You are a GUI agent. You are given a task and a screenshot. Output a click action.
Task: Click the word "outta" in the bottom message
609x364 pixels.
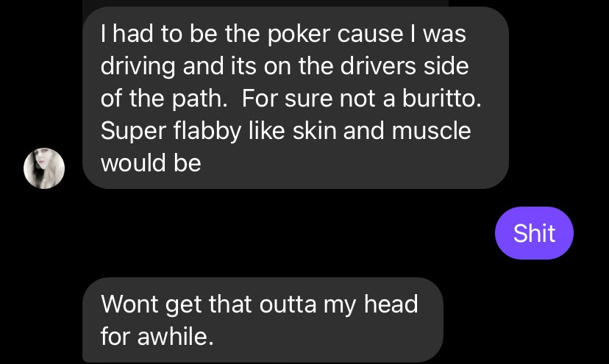coord(288,304)
